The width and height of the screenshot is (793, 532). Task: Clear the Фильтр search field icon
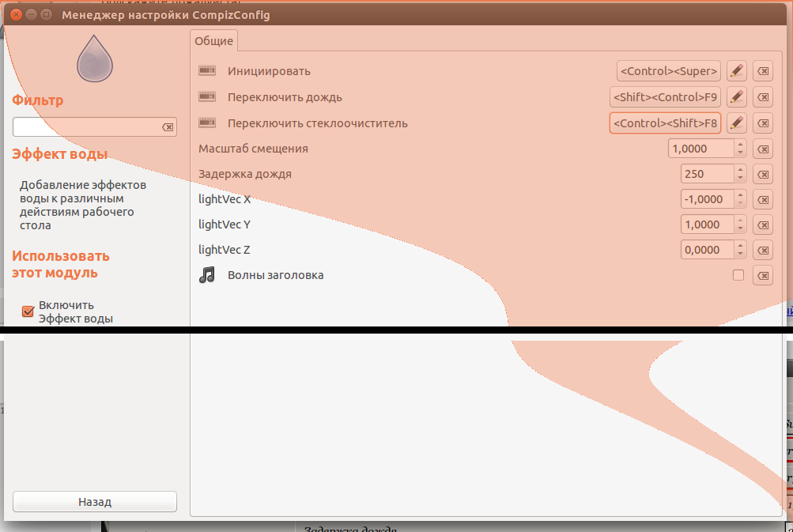click(168, 127)
